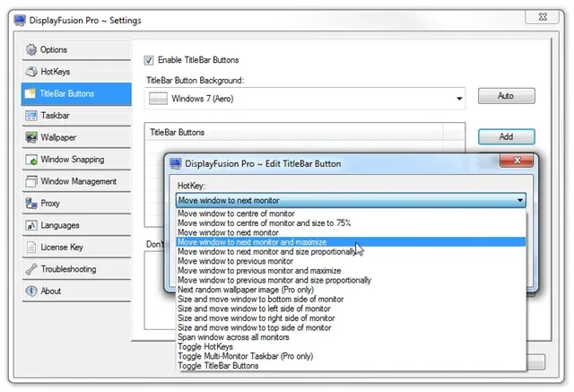Select Move window to next monitor and size proportionally

tap(351, 251)
